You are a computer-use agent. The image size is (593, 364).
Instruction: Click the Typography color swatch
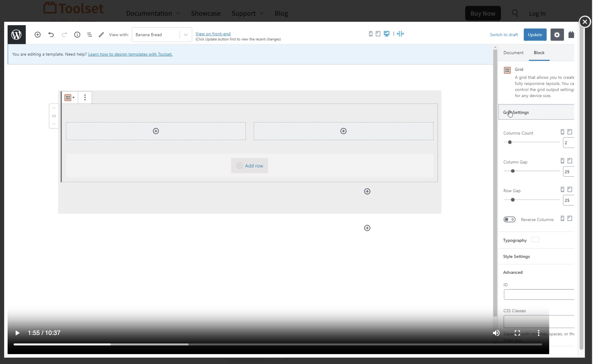(x=535, y=240)
